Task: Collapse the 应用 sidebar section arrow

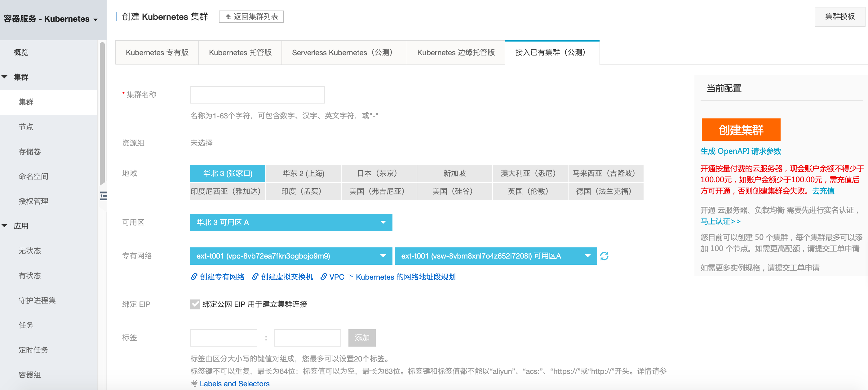Action: 5,226
